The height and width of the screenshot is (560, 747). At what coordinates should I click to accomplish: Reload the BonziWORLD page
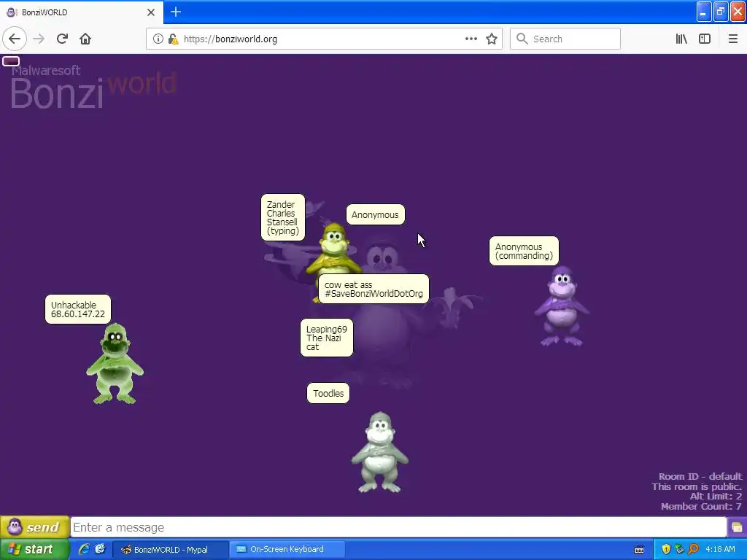(62, 39)
